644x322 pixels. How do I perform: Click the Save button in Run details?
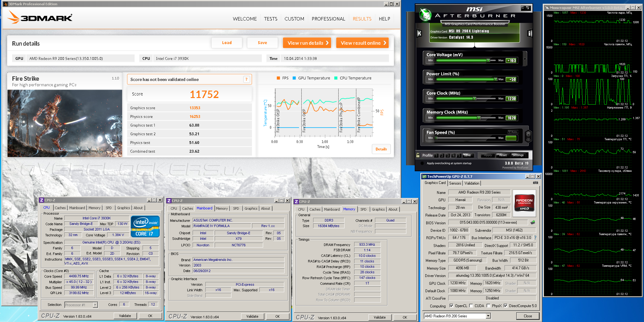pyautogui.click(x=263, y=43)
